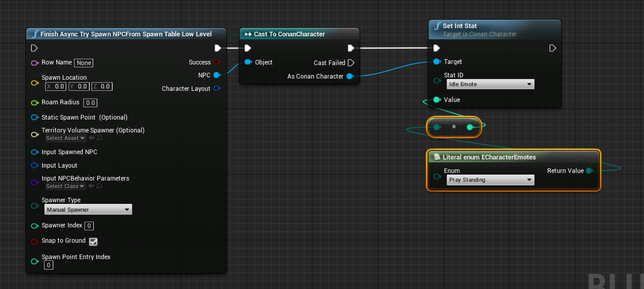Viewport: 644px width, 289px height.
Task: Click the Character Layout output pin
Action: [216, 89]
